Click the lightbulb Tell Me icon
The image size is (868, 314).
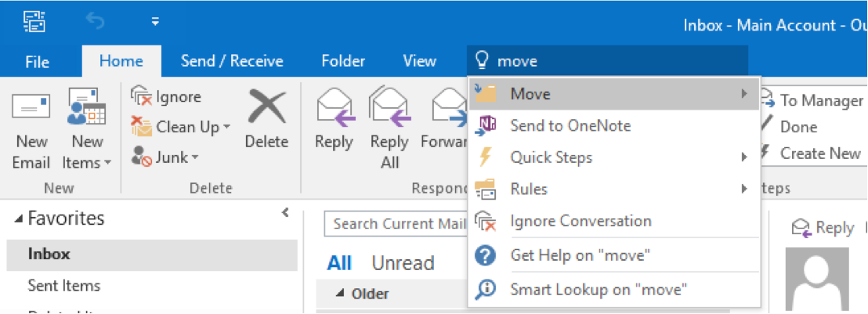pyautogui.click(x=482, y=61)
